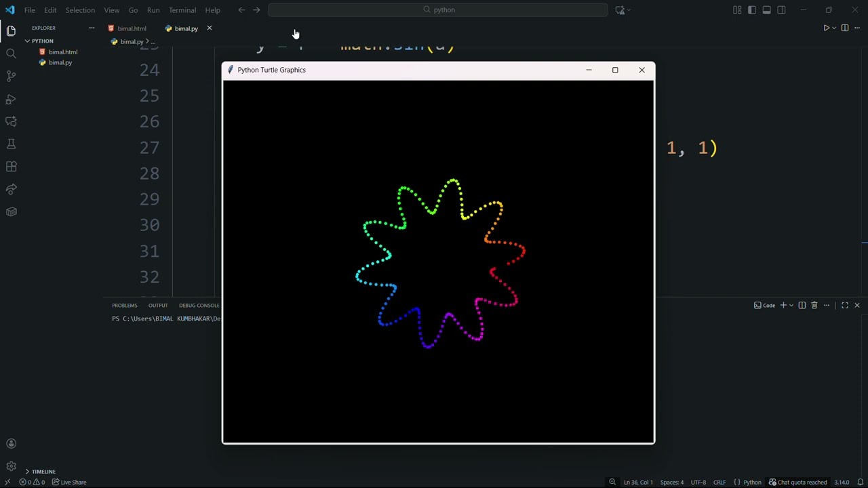The width and height of the screenshot is (868, 488).
Task: Open the Edit menu
Action: click(x=51, y=10)
